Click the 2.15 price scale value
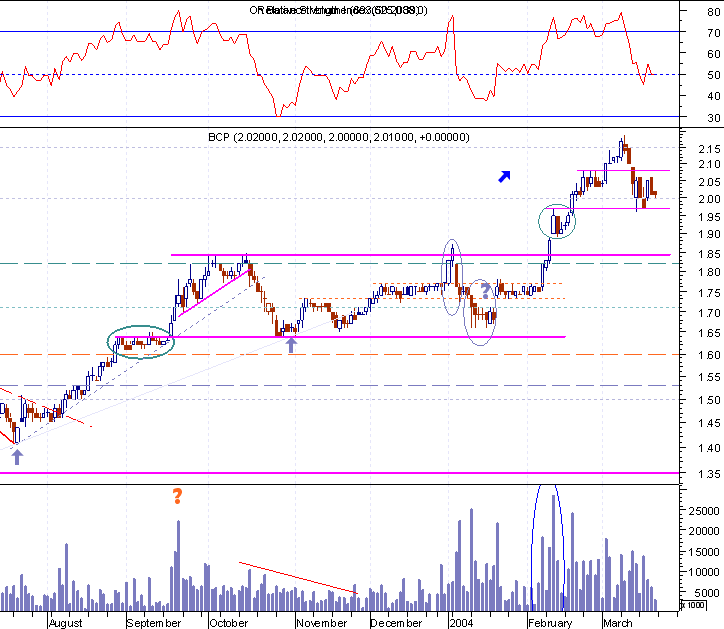This screenshot has width=724, height=629. pyautogui.click(x=709, y=149)
